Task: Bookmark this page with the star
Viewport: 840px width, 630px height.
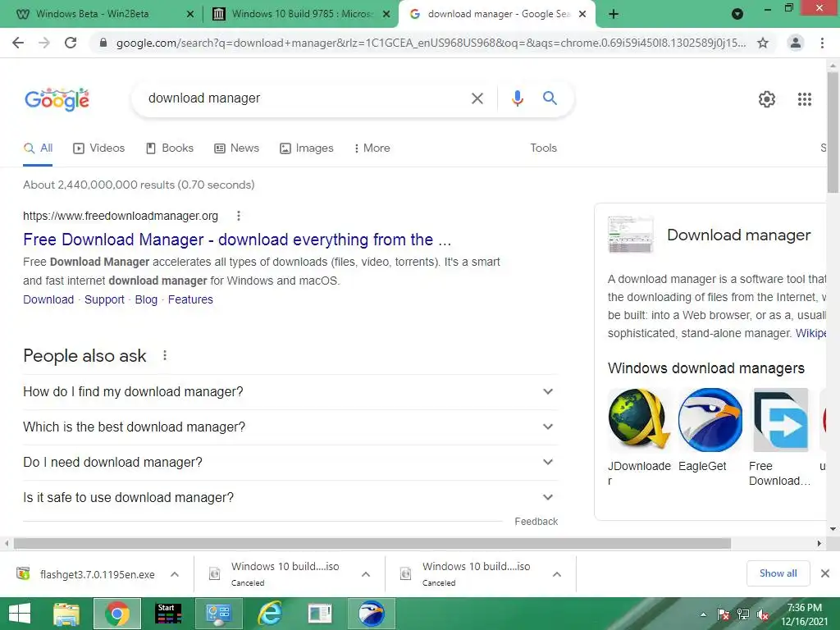Action: pyautogui.click(x=763, y=43)
